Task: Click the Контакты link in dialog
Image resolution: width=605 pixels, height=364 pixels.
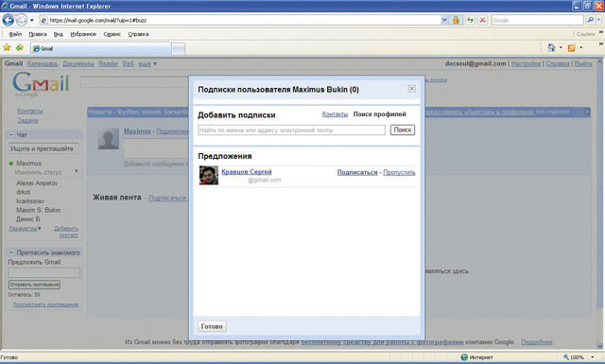Action: 335,114
